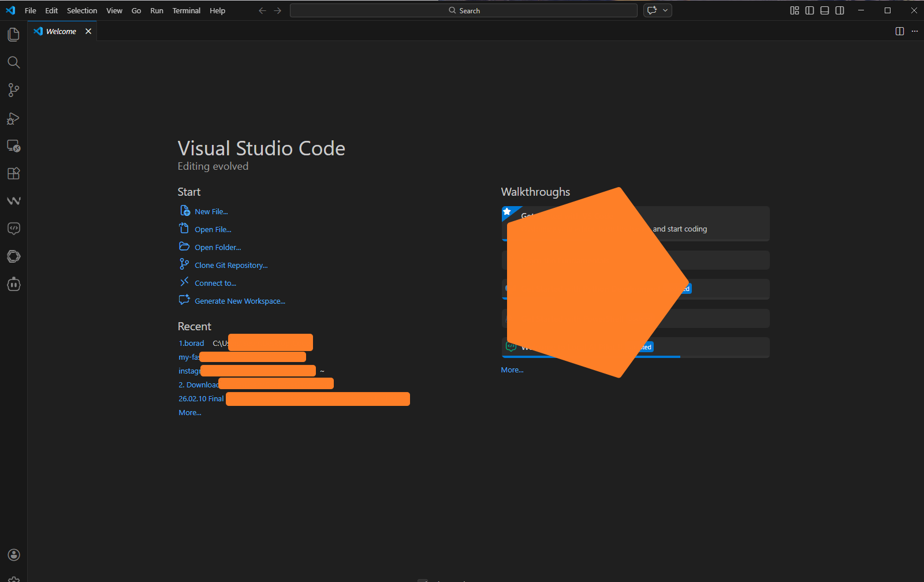
Task: Open recent item 26.02.10 Final
Action: click(x=201, y=399)
